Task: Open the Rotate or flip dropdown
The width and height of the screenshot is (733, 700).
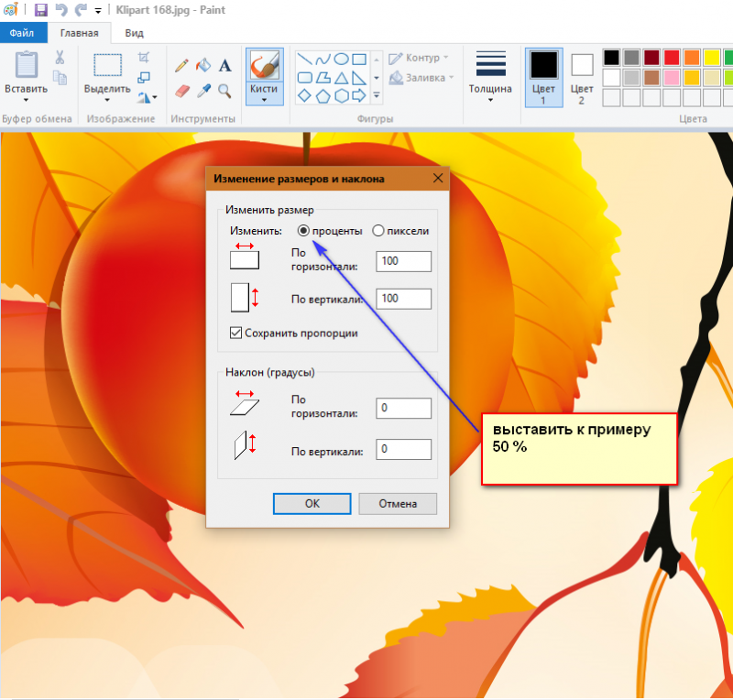Action: [148, 98]
